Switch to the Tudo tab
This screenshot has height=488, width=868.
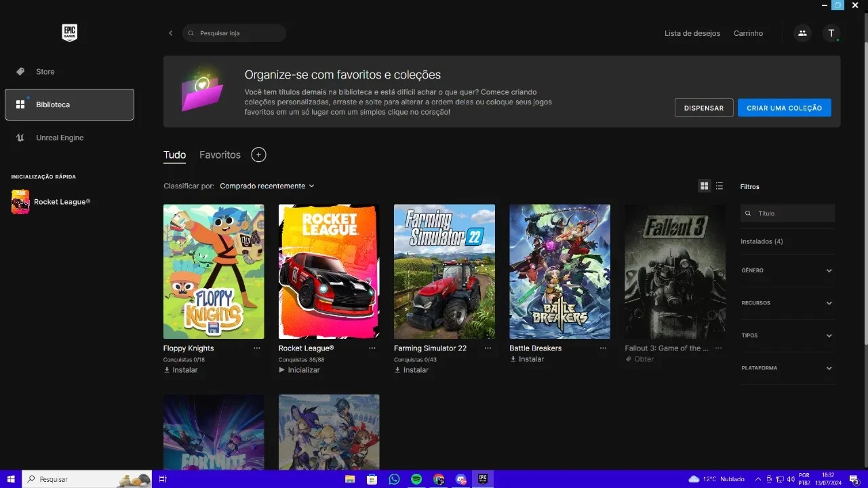(174, 155)
